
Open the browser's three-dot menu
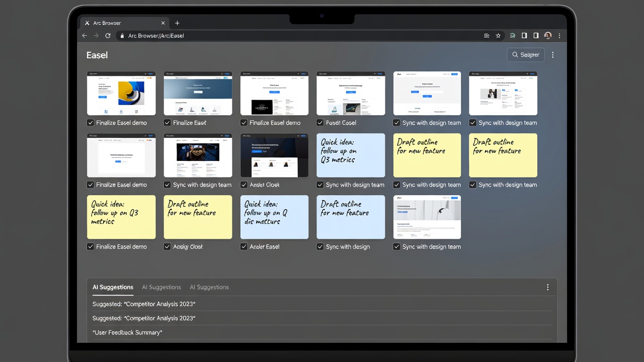coord(559,36)
